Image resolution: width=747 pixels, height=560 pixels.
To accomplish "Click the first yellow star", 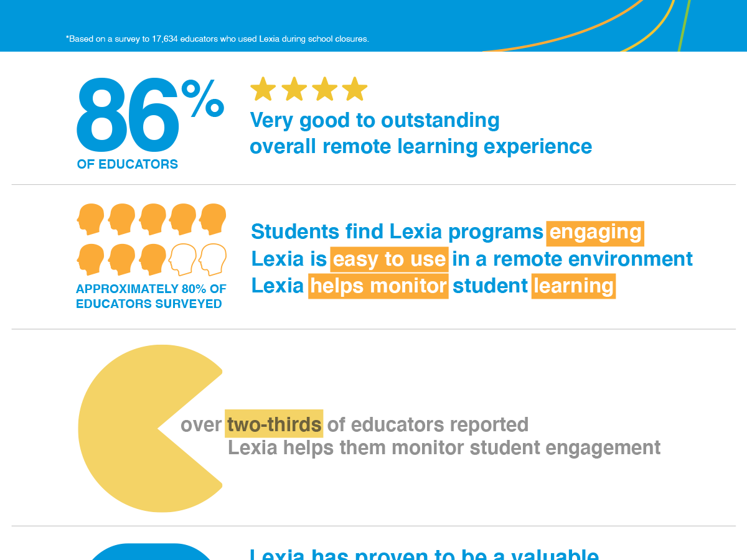I will pyautogui.click(x=263, y=89).
